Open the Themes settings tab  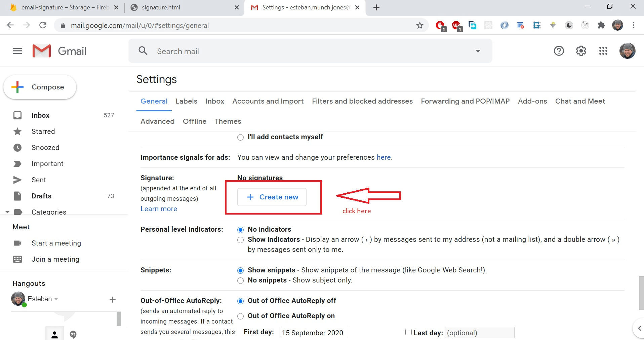tap(228, 121)
